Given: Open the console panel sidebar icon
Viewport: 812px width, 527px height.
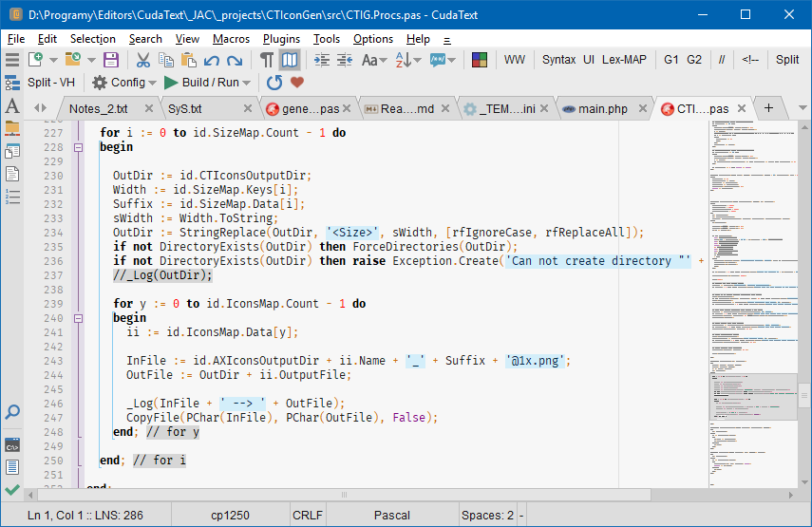Looking at the screenshot, I should coord(12,445).
